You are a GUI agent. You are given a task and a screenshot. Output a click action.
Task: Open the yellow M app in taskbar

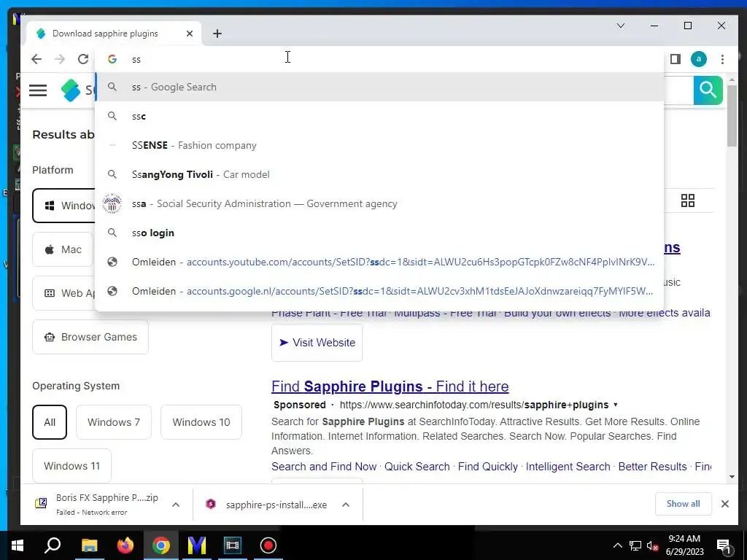click(197, 545)
